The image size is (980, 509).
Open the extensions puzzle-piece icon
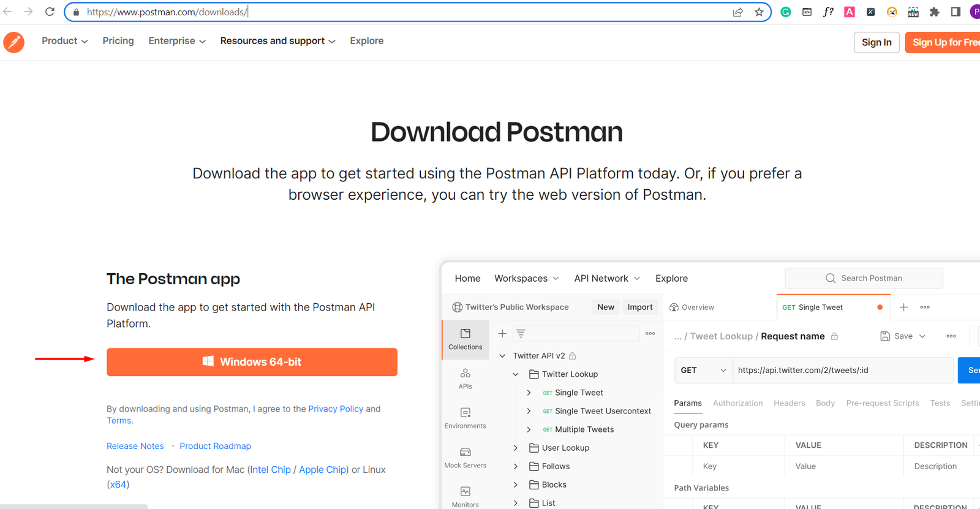pos(934,12)
